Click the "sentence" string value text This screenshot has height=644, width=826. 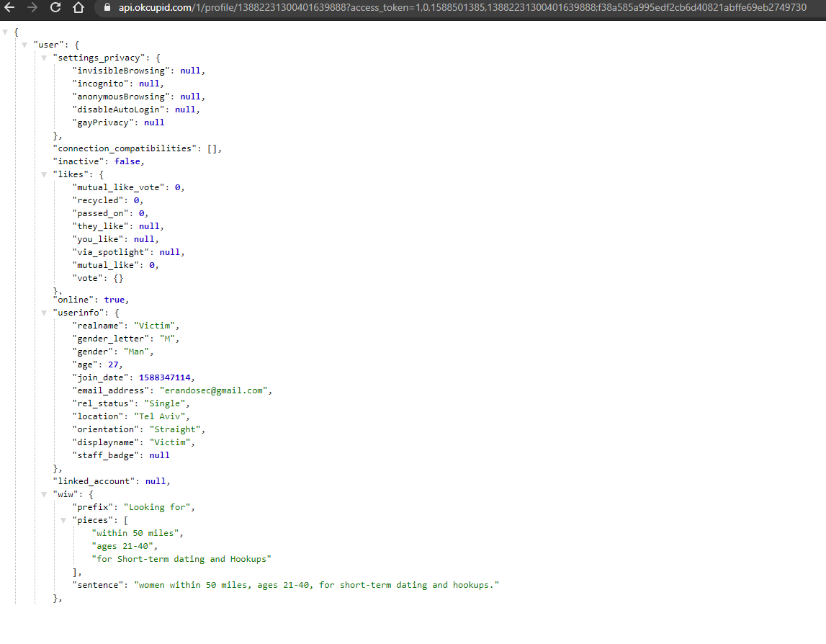pos(316,585)
